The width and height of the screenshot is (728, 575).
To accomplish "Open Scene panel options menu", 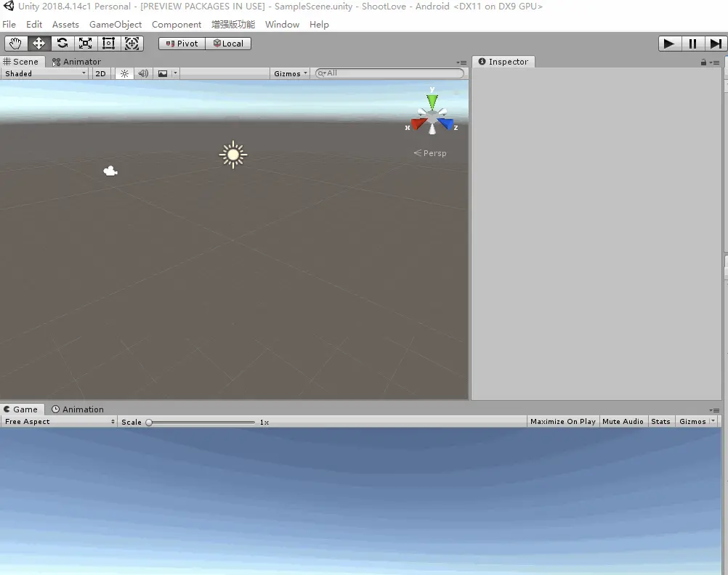I will coord(461,62).
